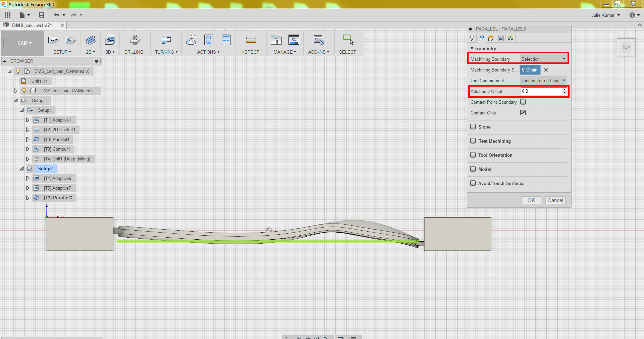Click the Save disk icon
The height and width of the screenshot is (339, 644).
[x=42, y=15]
